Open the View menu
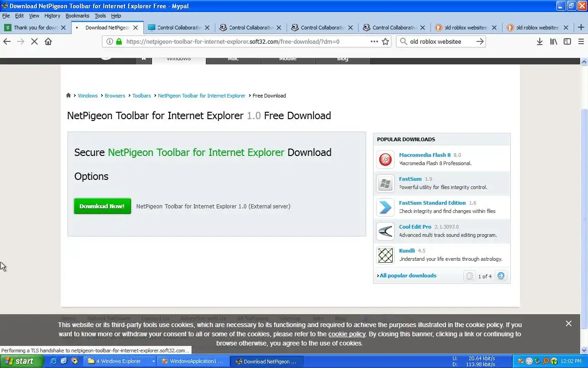The width and height of the screenshot is (588, 368). click(x=34, y=16)
